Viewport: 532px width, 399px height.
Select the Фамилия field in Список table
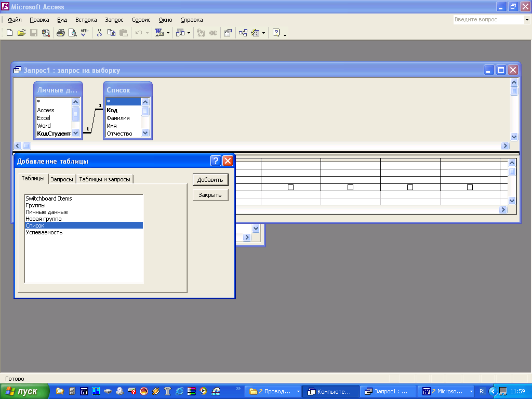click(123, 118)
